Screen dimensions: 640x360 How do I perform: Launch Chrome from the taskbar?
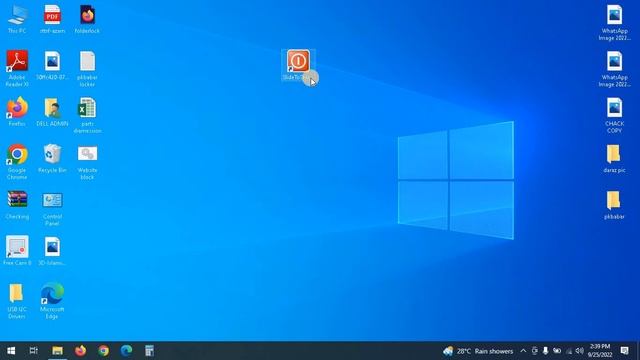pyautogui.click(x=103, y=351)
